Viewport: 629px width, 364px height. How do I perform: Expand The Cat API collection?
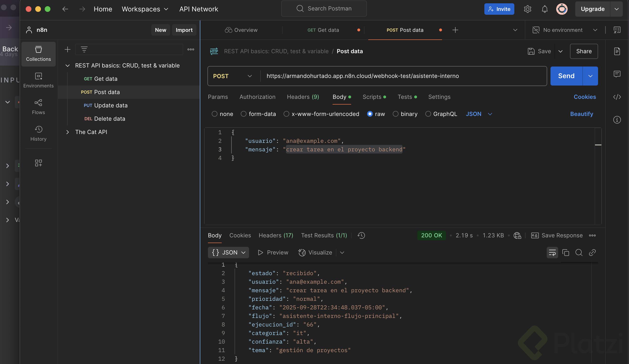tap(67, 132)
